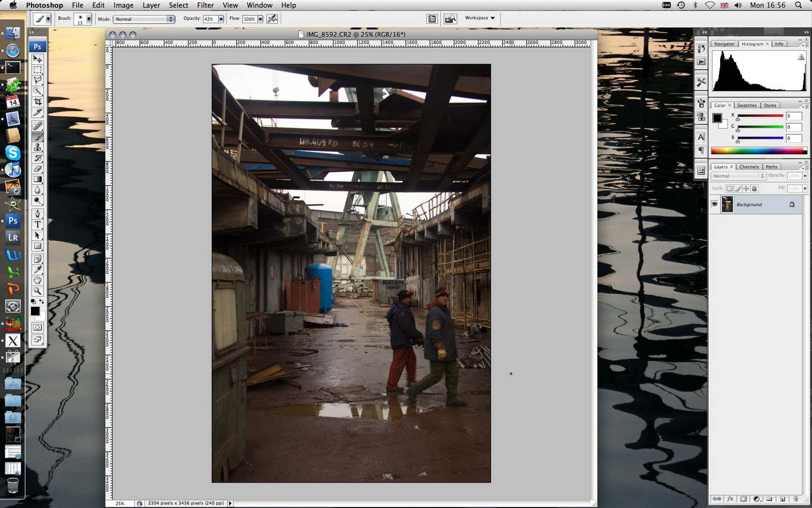Click the toolbox foreground color swatch
This screenshot has width=812, height=508.
click(x=35, y=311)
